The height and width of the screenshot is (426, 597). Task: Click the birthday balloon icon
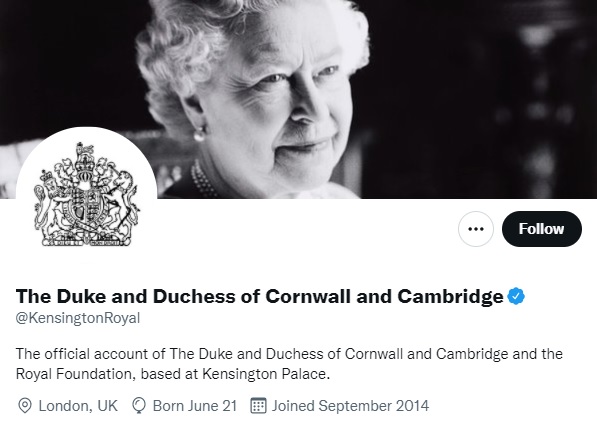pyautogui.click(x=139, y=405)
